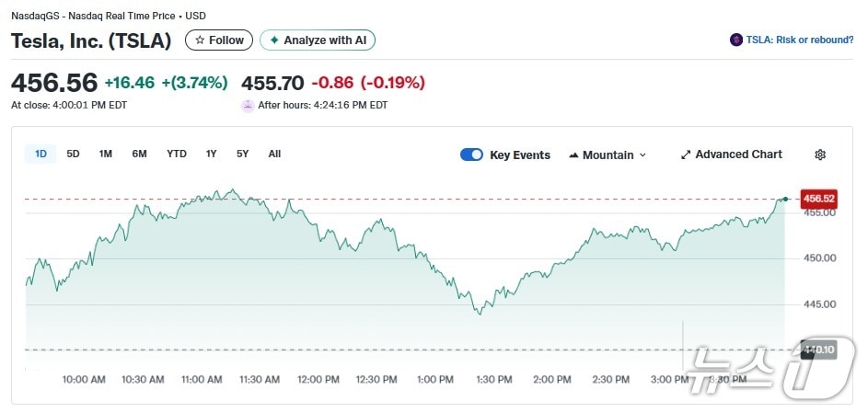Click the star icon in Follow button
Image resolution: width=868 pixels, height=412 pixels.
[200, 40]
